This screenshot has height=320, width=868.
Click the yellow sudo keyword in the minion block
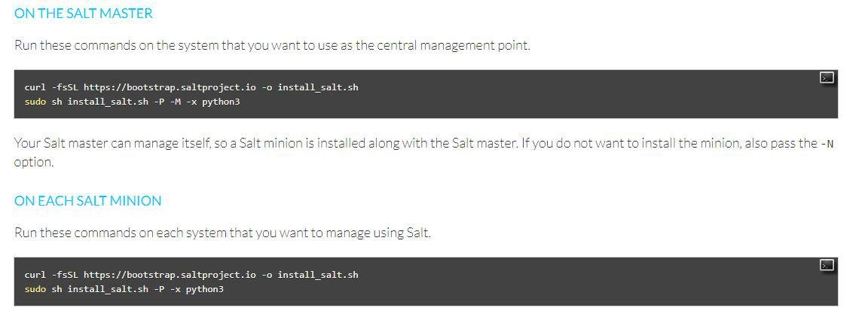[x=35, y=289]
